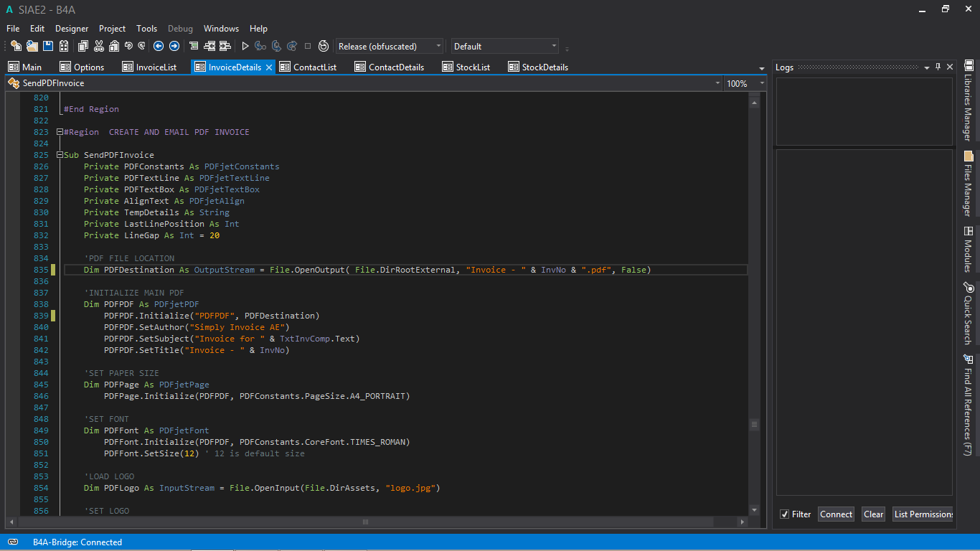Screen dimensions: 980x551
Task: Open the Quick Search side tab
Action: tap(968, 314)
